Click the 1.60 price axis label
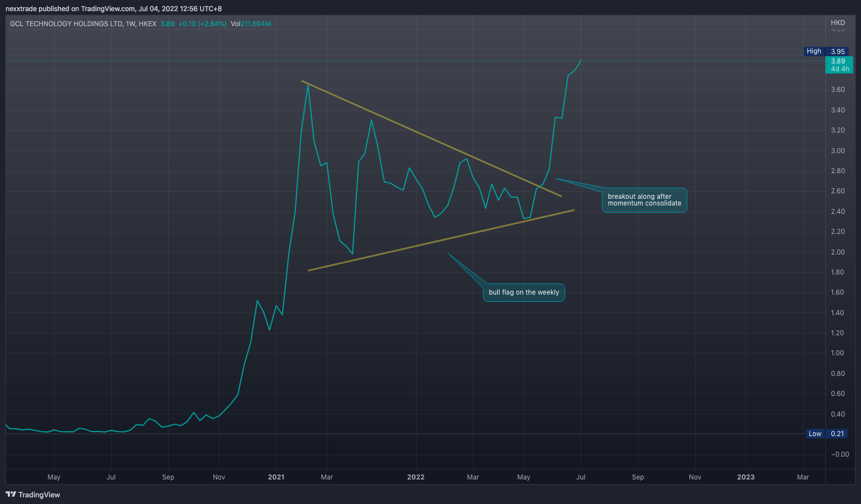Viewport: 861px width, 504px height. point(838,292)
